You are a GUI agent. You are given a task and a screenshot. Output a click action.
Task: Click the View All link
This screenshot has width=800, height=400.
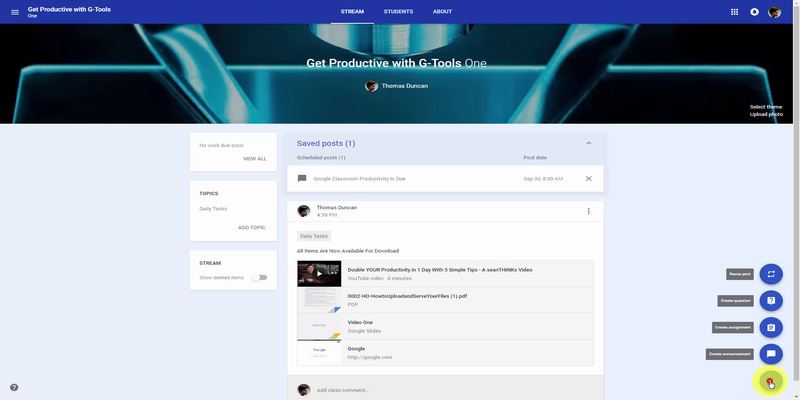255,159
